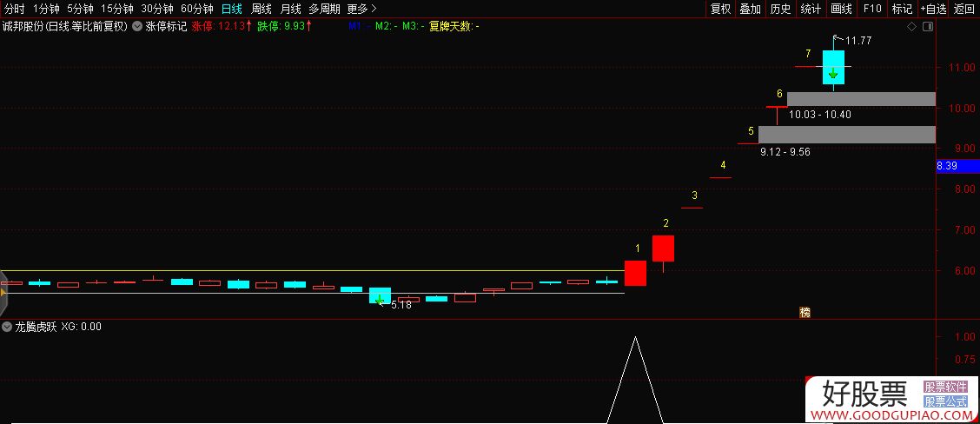980x424 pixels.
Task: Click the green arrow on the 11.77 candle
Action: 833,73
